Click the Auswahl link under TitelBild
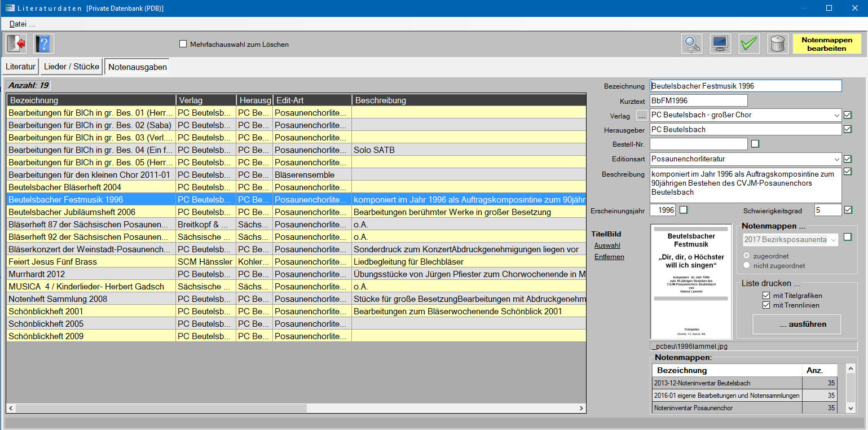868x430 pixels. (607, 245)
